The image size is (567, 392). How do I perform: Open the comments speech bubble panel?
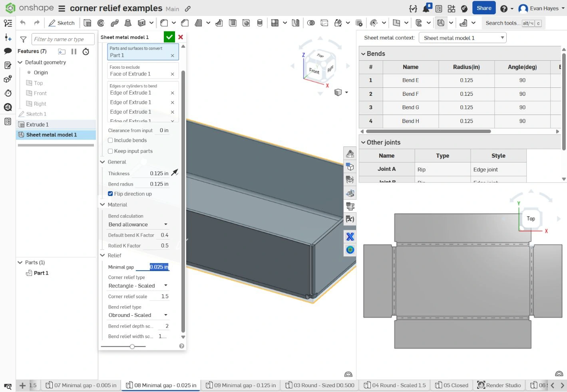8,51
